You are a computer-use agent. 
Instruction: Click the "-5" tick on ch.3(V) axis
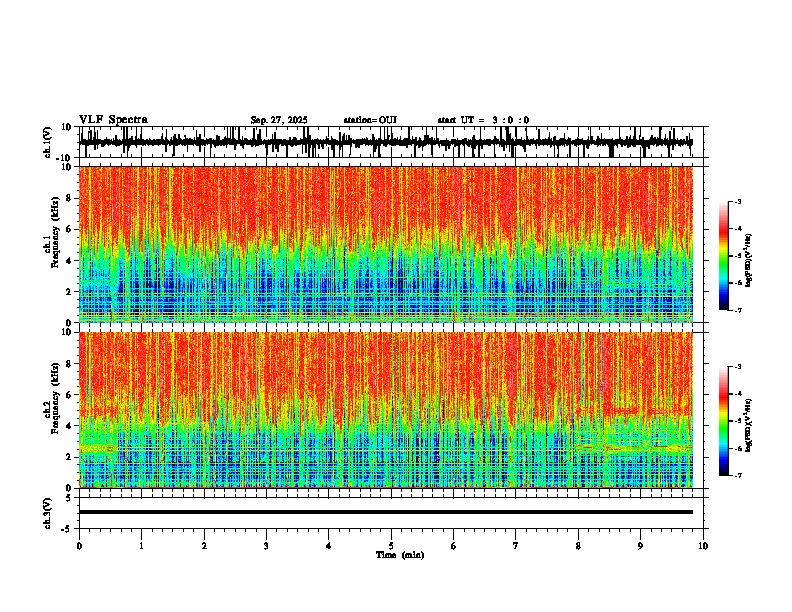[x=67, y=529]
